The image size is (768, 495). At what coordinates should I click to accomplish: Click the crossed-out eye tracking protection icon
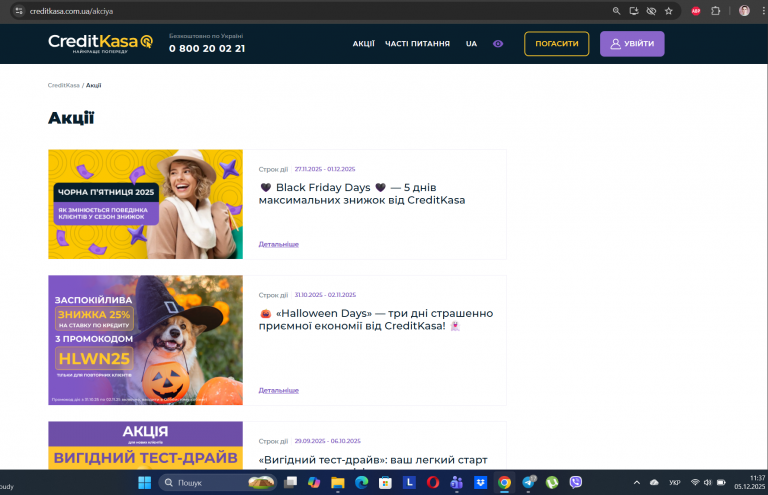[x=651, y=11]
